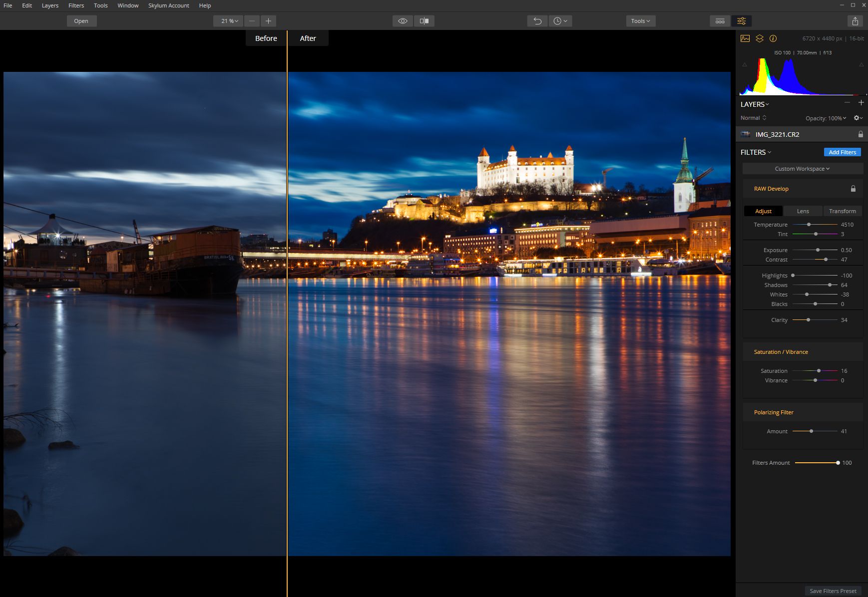Image resolution: width=868 pixels, height=597 pixels.
Task: Click the Temperature value 4510
Action: point(847,225)
